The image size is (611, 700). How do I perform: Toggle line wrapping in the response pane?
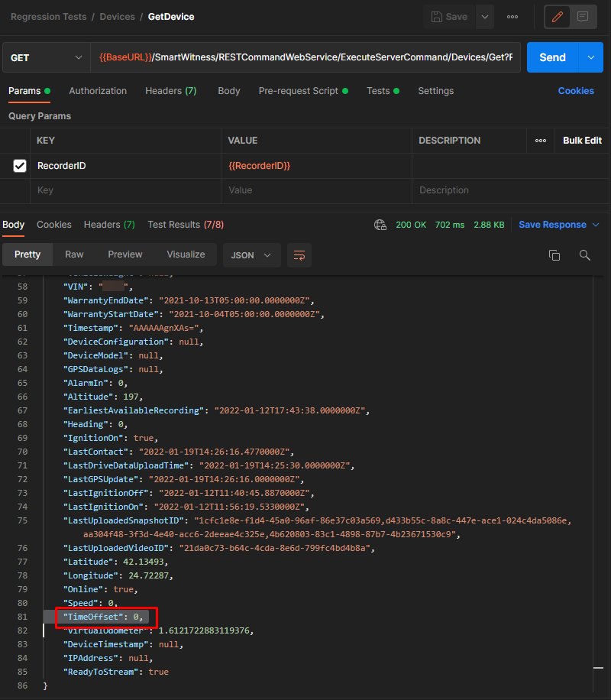coord(299,255)
